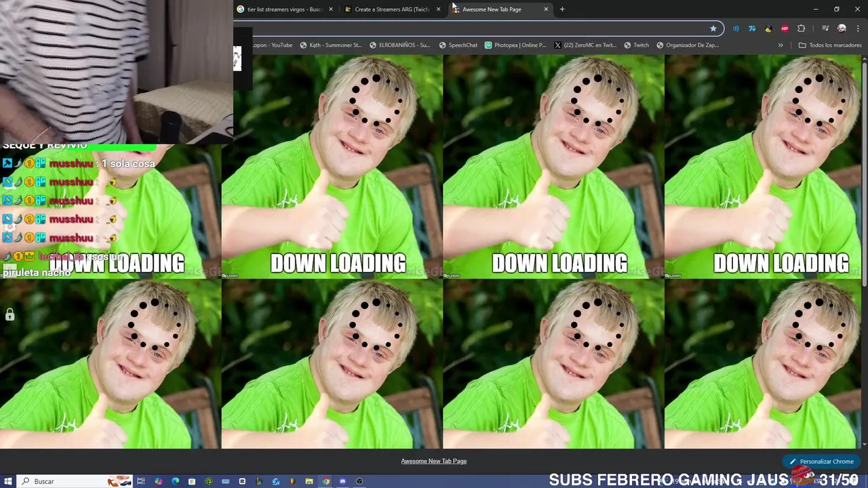Click the yellow extension icon beside ABP
This screenshot has width=868, height=488.
(768, 28)
